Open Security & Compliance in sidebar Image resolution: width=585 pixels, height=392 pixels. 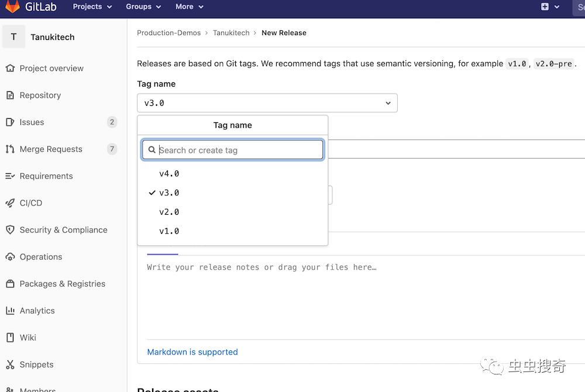63,230
